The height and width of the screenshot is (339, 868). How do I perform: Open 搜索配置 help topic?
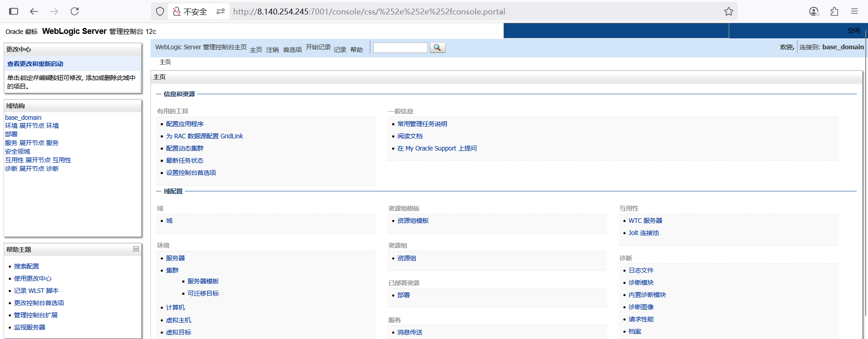pos(27,266)
